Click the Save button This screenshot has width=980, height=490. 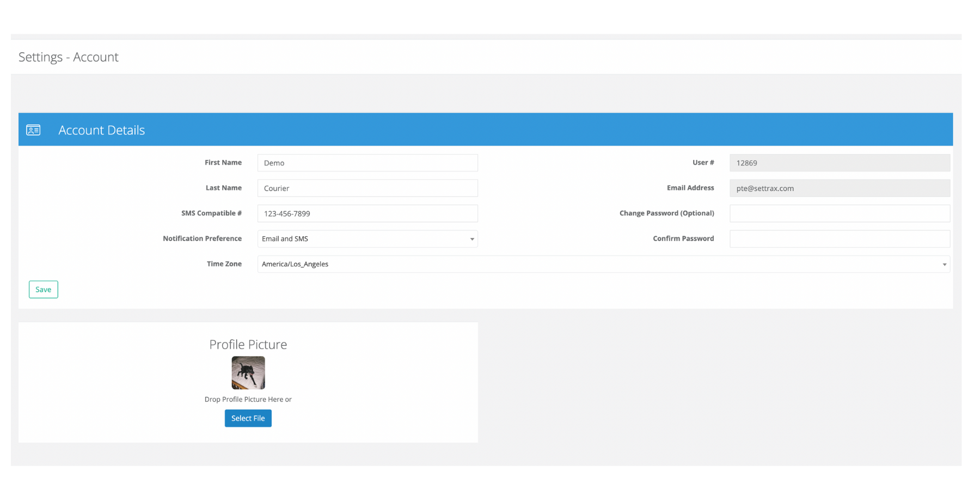click(x=44, y=289)
